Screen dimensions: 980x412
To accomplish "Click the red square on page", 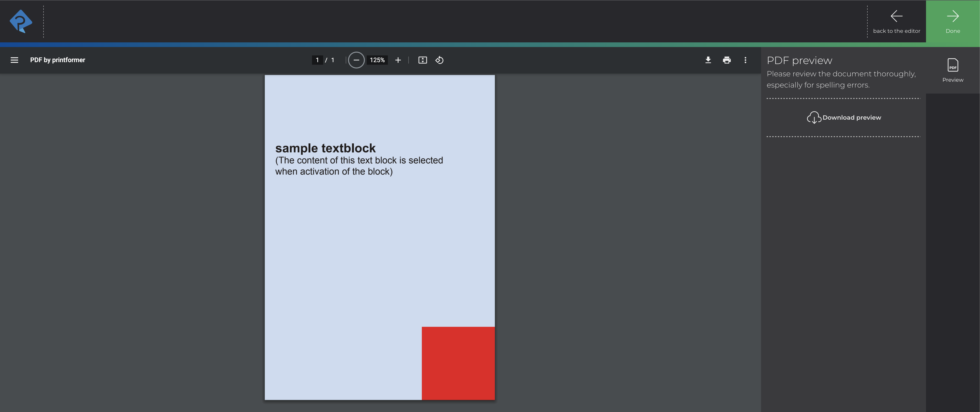I will click(x=458, y=363).
